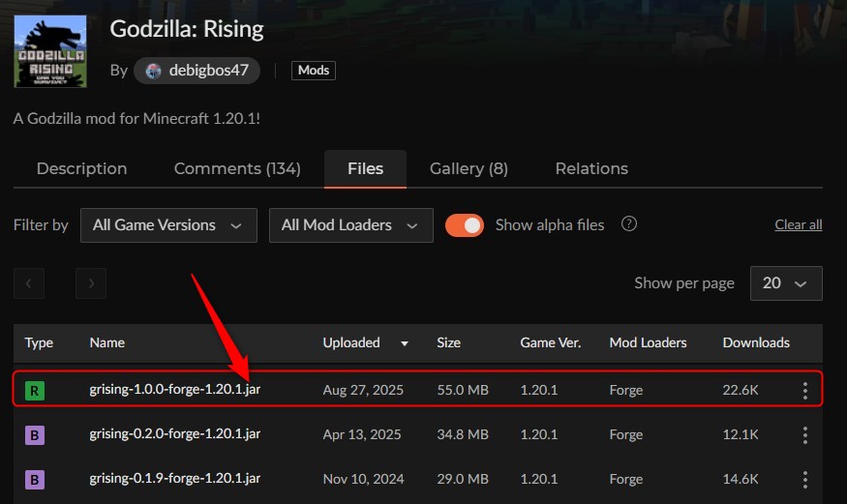Screen dimensions: 847x504
Task: Click the Mods category tag
Action: (x=314, y=71)
